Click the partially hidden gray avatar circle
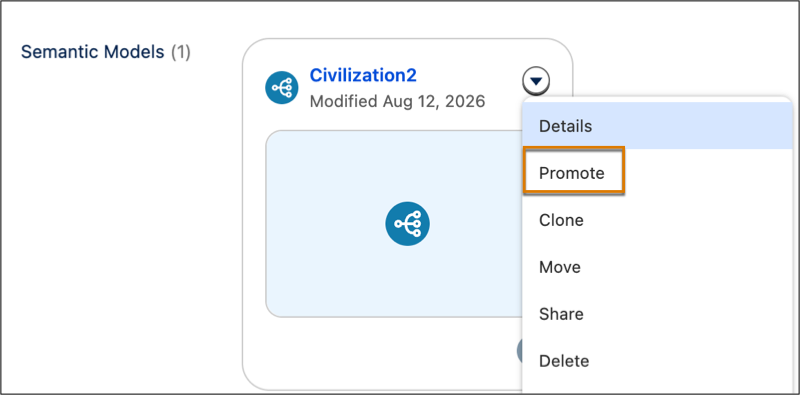The image size is (800, 395). tap(519, 351)
